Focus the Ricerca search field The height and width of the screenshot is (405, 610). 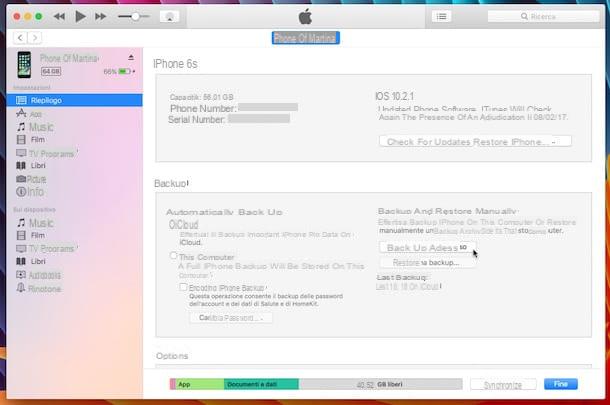(x=543, y=16)
